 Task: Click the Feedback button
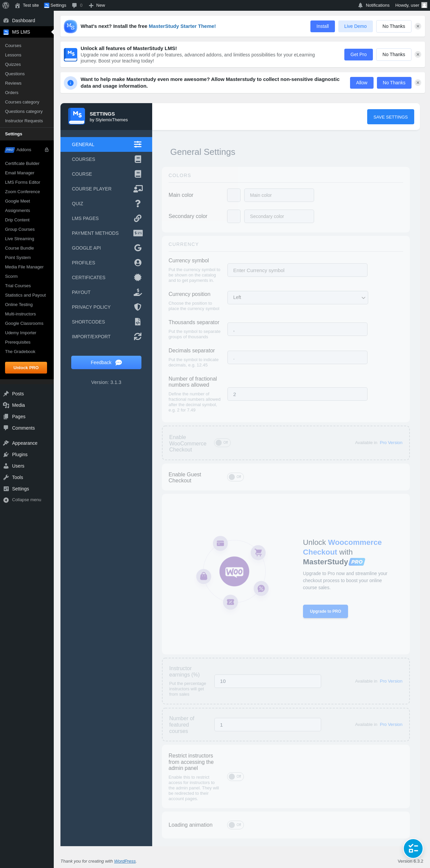tap(106, 363)
